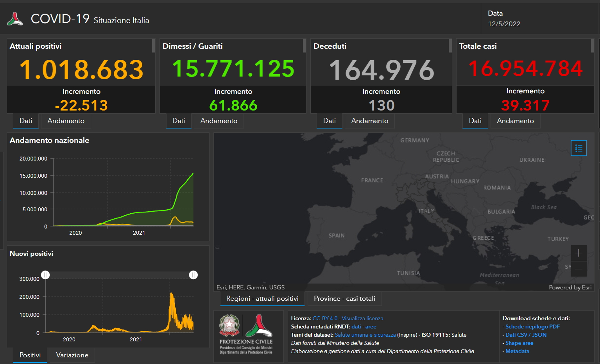This screenshot has width=600, height=364.
Task: Zoom in on the map with plus button
Action: pos(579,253)
